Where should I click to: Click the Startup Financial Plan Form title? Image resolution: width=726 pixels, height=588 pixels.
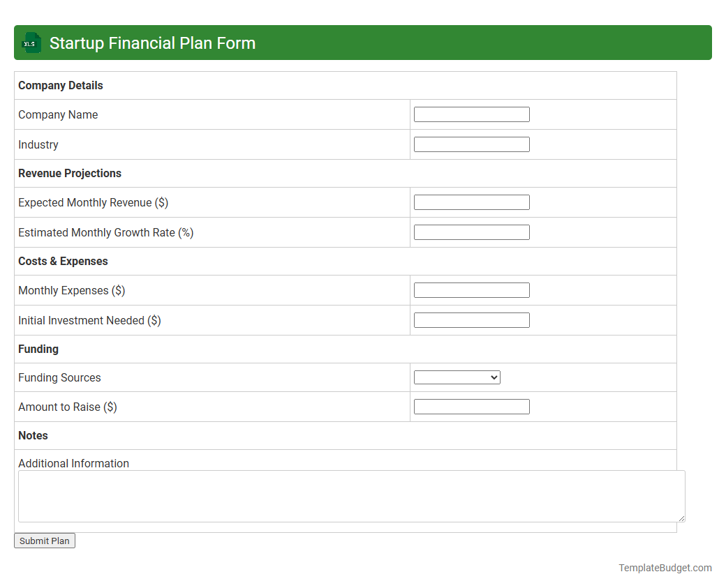tap(151, 43)
